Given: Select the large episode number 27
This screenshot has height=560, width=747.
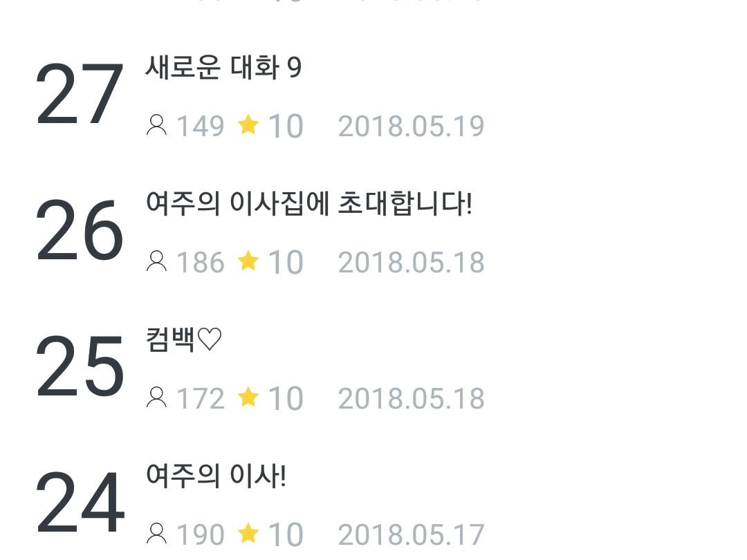Looking at the screenshot, I should tap(80, 95).
